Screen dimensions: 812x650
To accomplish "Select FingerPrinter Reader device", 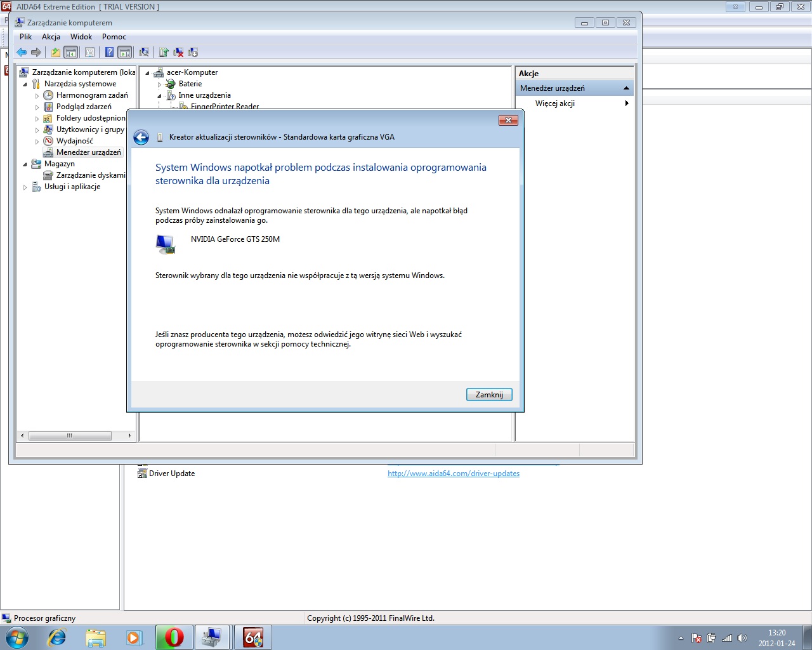I will click(x=225, y=106).
